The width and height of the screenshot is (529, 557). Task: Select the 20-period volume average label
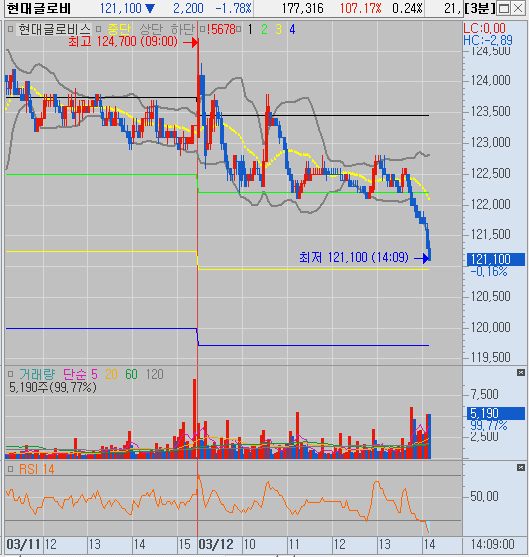(111, 374)
